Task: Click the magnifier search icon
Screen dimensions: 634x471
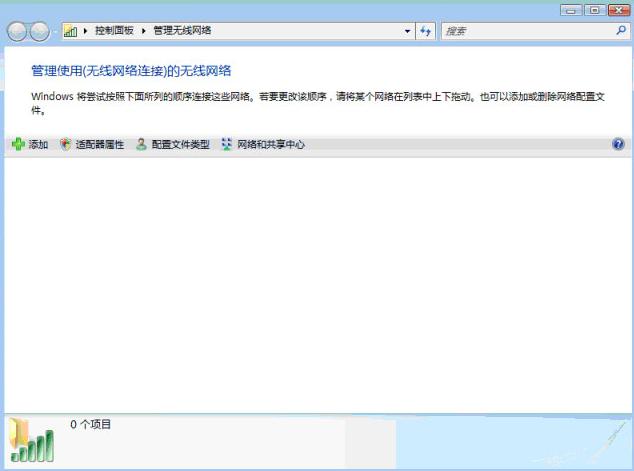Action: 621,30
